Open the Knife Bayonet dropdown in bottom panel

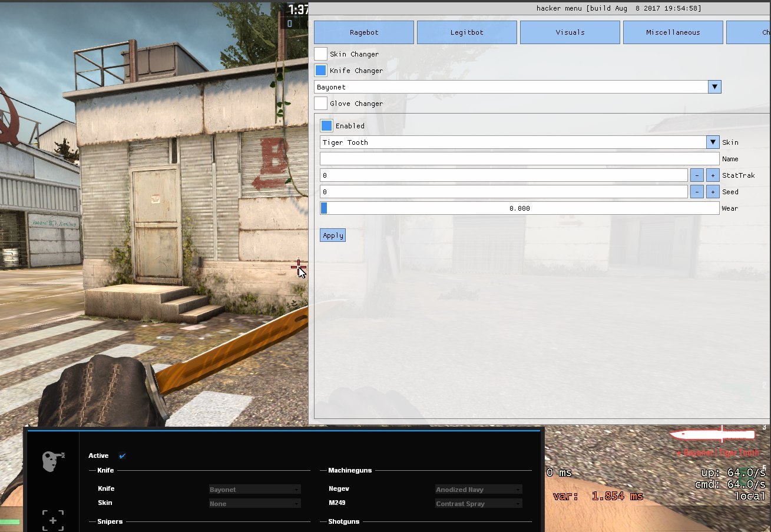[255, 490]
